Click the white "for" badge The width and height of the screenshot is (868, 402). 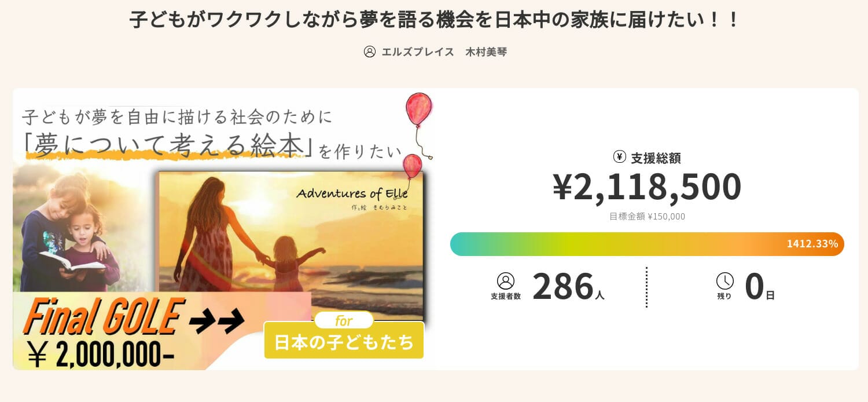pos(344,320)
